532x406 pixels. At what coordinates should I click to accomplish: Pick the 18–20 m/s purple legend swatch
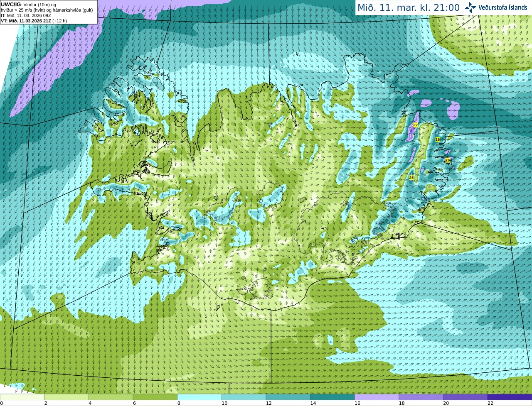421,397
